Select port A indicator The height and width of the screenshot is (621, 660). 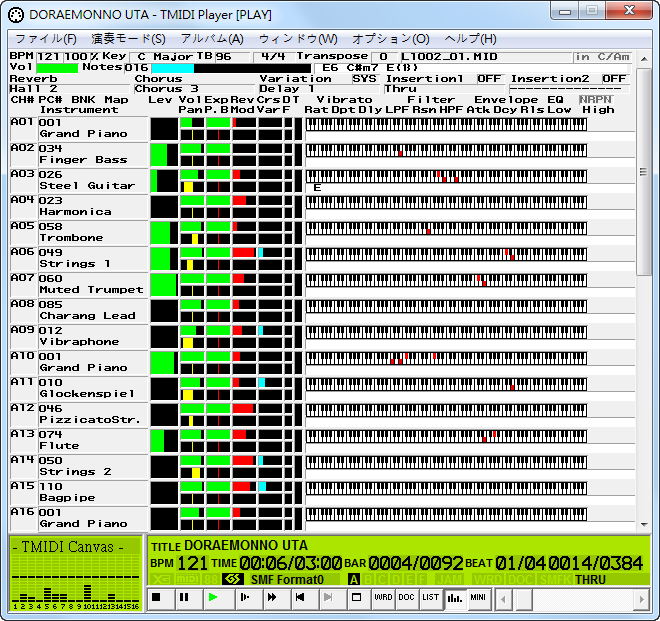tap(354, 579)
